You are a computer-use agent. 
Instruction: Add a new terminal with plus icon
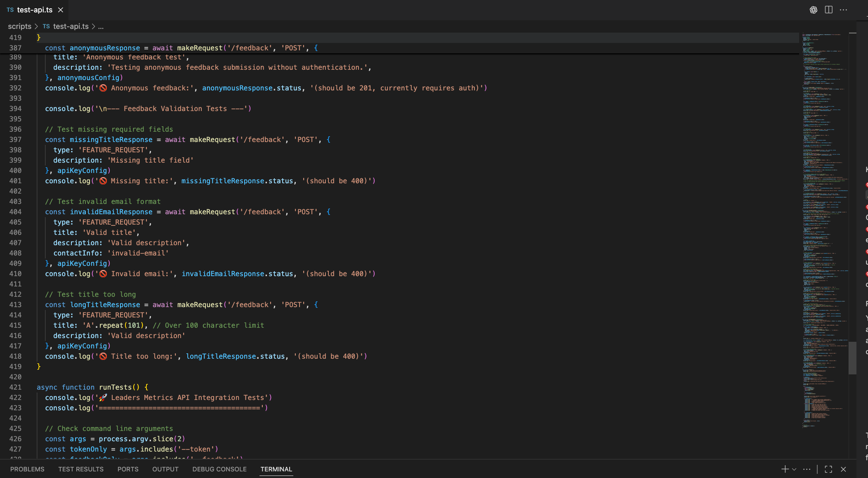(785, 469)
